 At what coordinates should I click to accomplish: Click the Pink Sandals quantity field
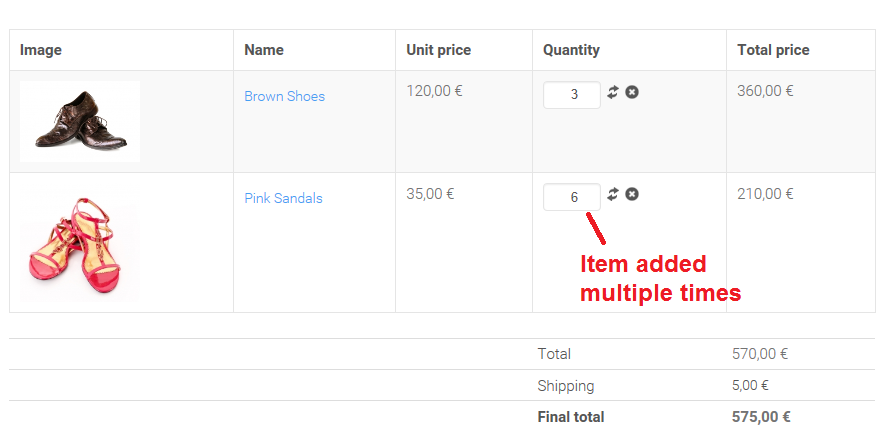[572, 197]
